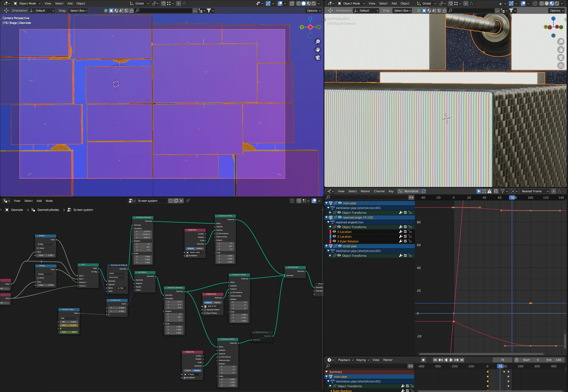This screenshot has width=568, height=392.
Task: Click the Normalize refresh icon in graph editor
Action: click(424, 191)
